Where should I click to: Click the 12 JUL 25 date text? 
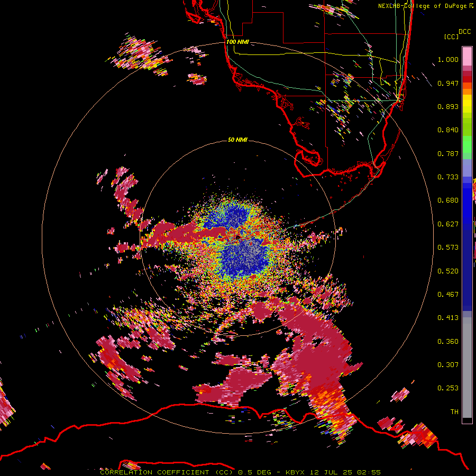pyautogui.click(x=331, y=472)
